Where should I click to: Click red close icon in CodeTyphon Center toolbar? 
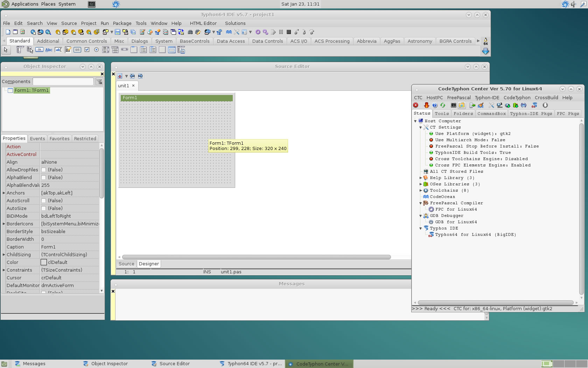point(416,105)
